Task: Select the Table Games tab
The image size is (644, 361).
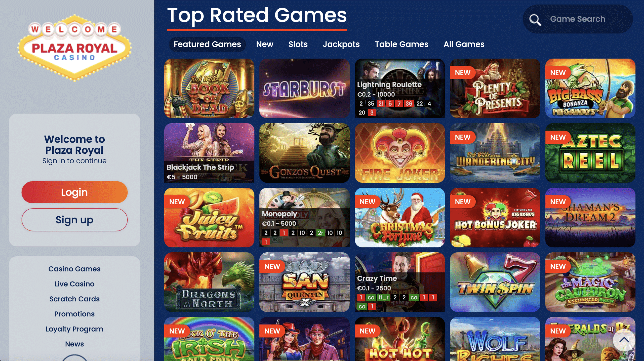Action: tap(401, 44)
